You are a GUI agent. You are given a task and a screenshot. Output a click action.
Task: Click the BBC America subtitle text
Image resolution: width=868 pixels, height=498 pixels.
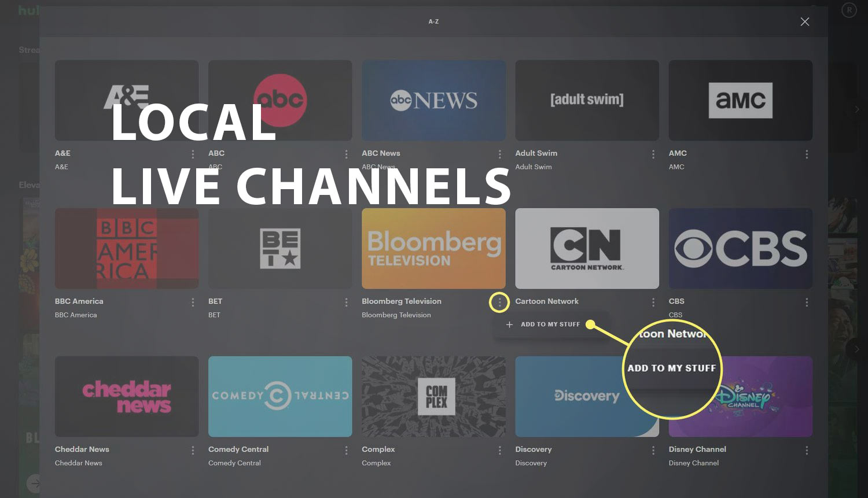76,315
